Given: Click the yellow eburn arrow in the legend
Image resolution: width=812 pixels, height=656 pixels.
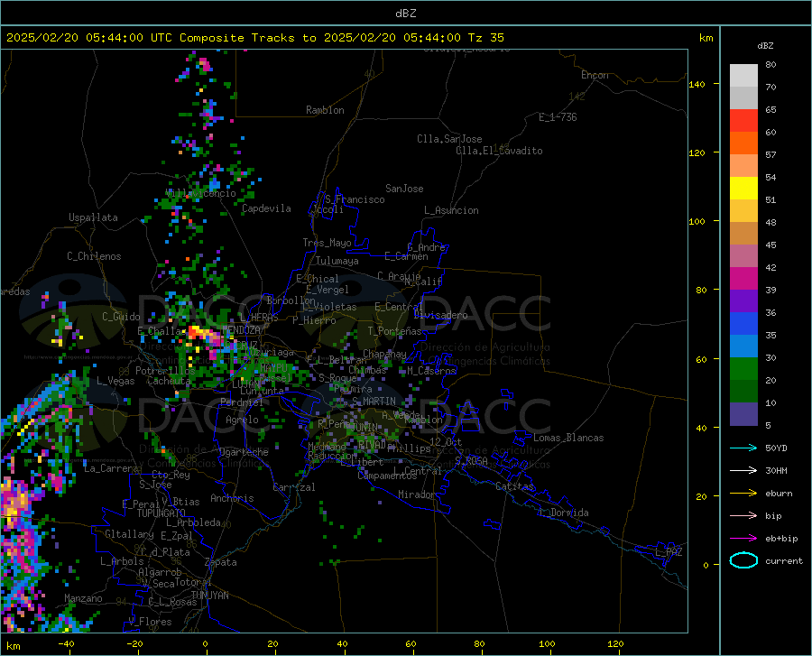Looking at the screenshot, I should (x=743, y=494).
